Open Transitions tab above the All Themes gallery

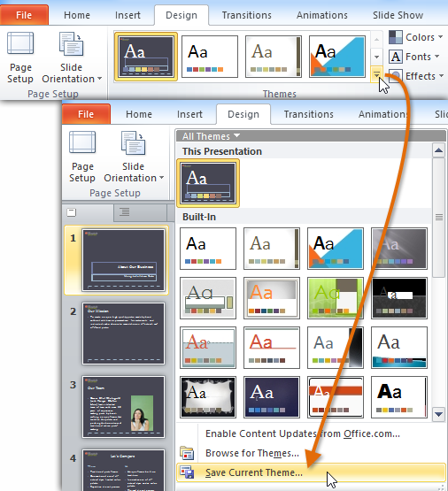tap(309, 114)
